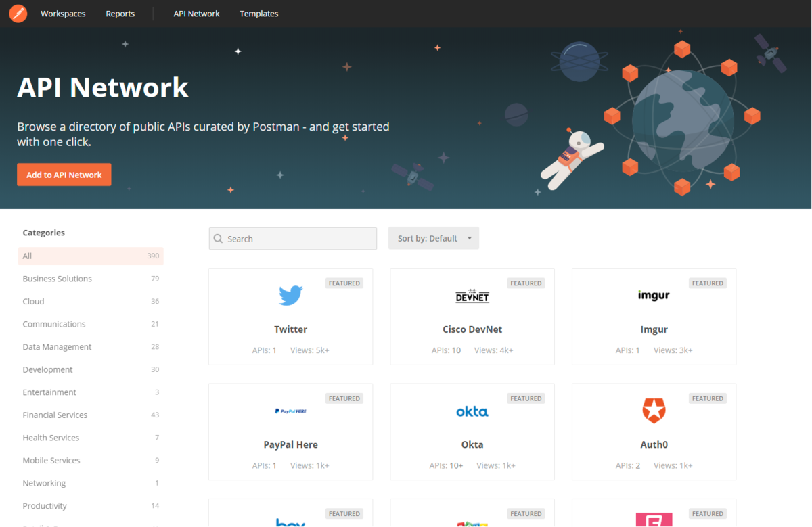Open the PayPal Here card title
812x527 pixels.
291,444
